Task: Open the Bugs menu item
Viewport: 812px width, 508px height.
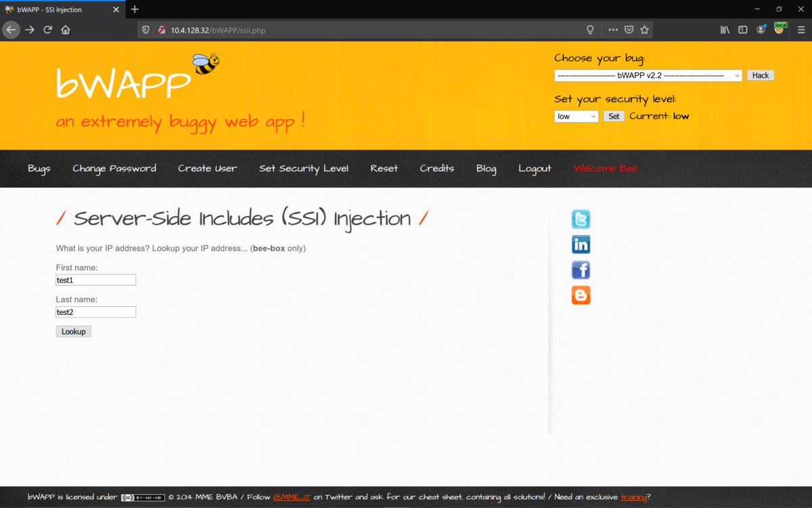Action: [39, 169]
